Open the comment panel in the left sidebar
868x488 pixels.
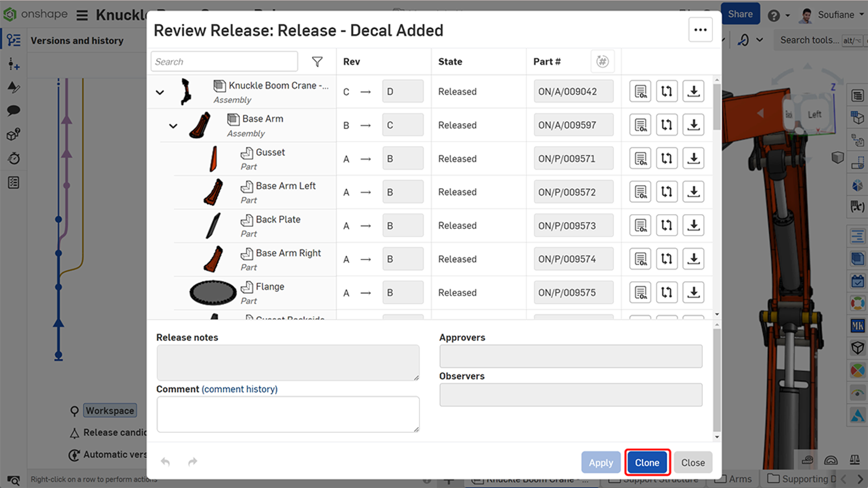(13, 110)
